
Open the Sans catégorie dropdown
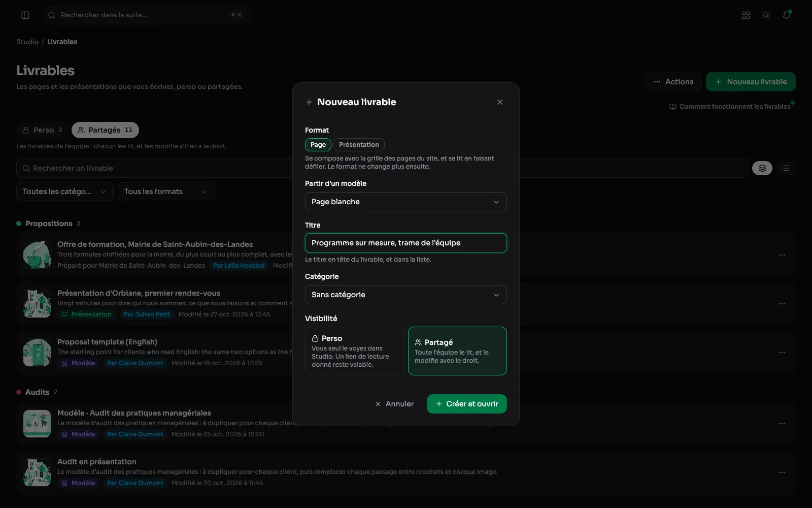point(406,295)
